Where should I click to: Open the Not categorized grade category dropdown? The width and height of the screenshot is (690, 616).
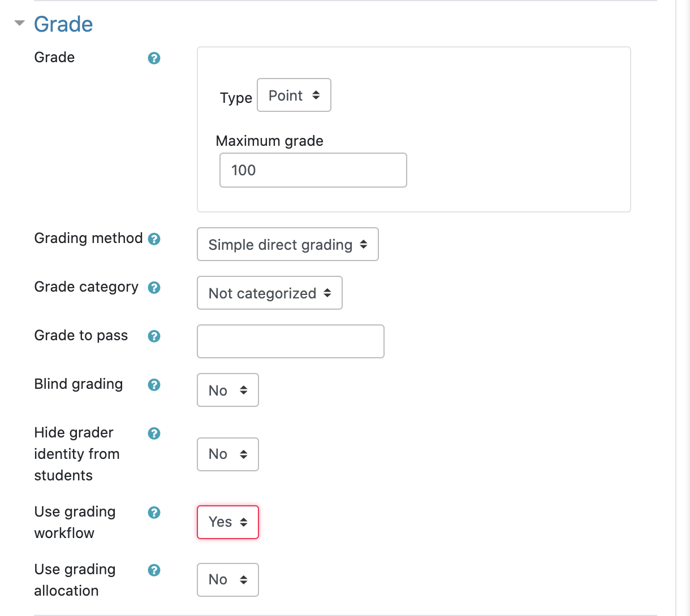click(x=269, y=293)
